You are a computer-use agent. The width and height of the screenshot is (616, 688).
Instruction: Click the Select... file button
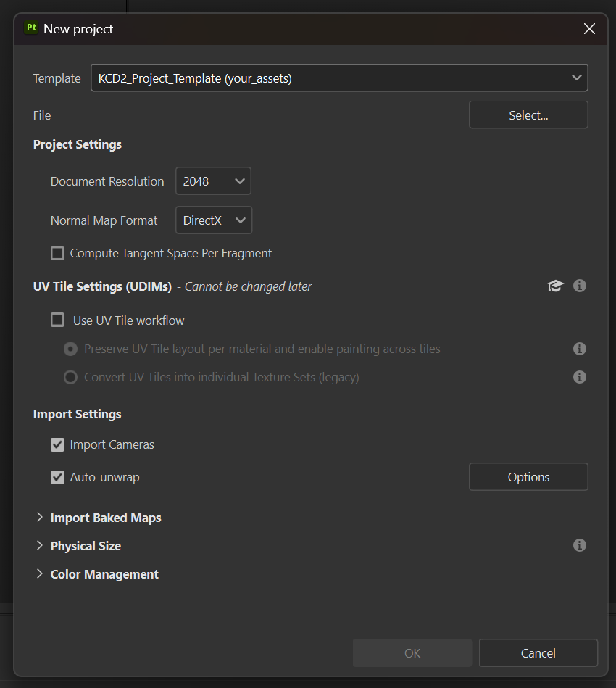point(528,115)
